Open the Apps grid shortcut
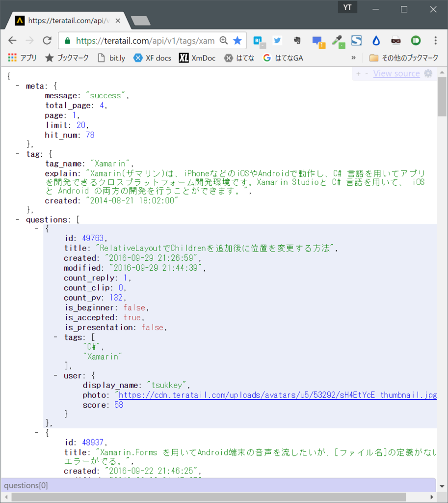The image size is (448, 503). 22,58
